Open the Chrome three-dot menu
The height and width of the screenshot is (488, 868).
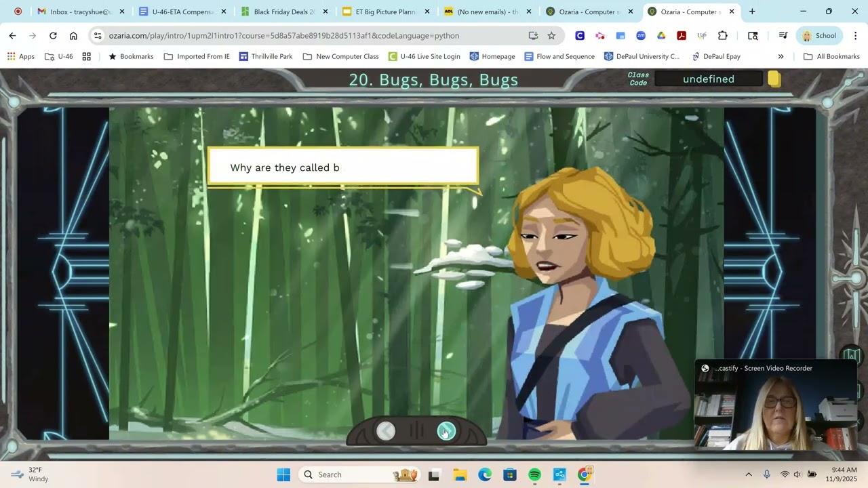pos(855,36)
